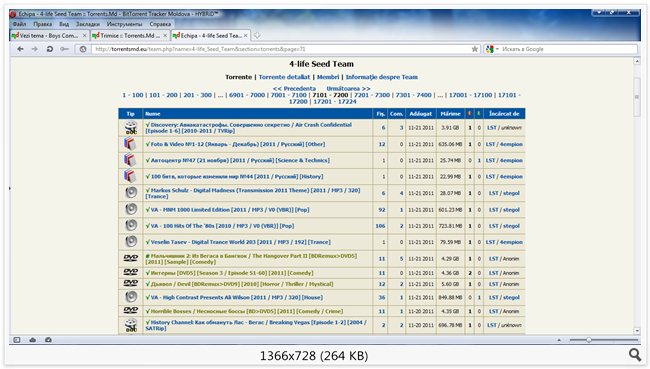Click the small arrow left of zoom slider
Image resolution: width=650 pixels, height=369 pixels.
point(559,340)
